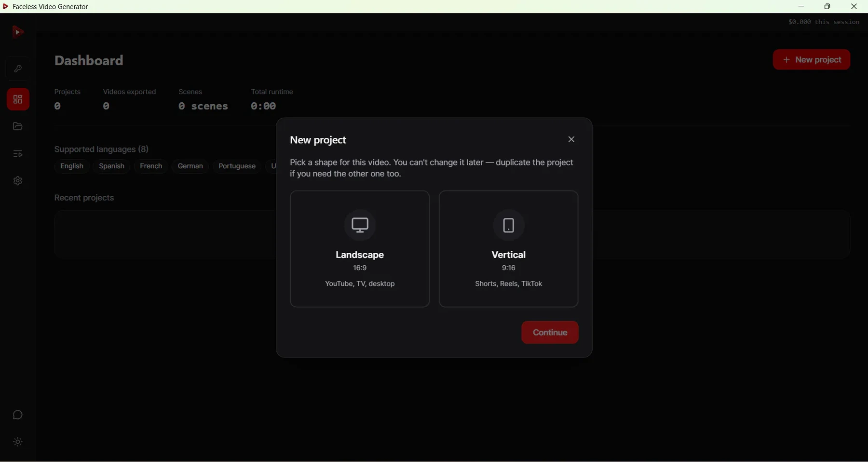Open the API key sidebar icon
Image resolution: width=868 pixels, height=462 pixels.
pyautogui.click(x=18, y=69)
